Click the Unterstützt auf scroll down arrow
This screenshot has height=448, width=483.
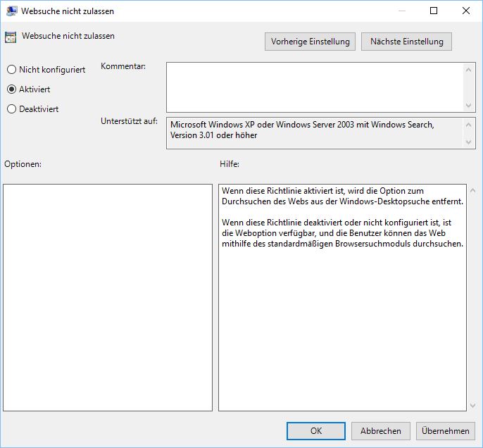coord(468,142)
